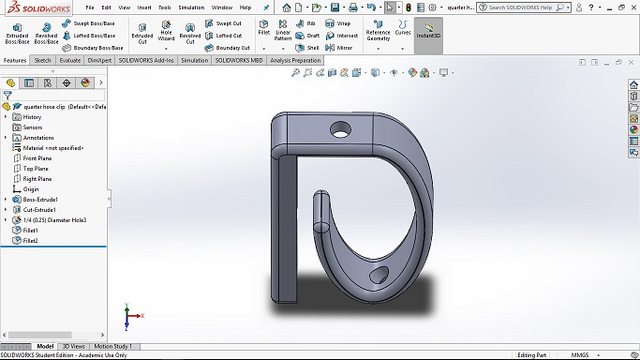The image size is (640, 360).
Task: Choose Boundary Boss/Base feature
Action: click(x=93, y=48)
